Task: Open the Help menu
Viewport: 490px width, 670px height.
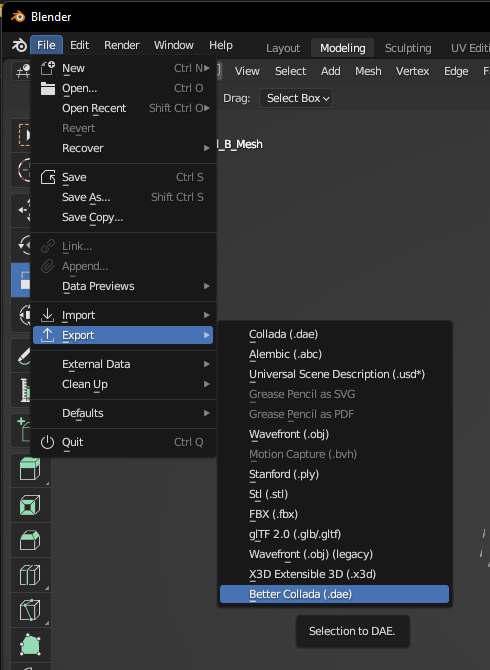Action: point(221,45)
